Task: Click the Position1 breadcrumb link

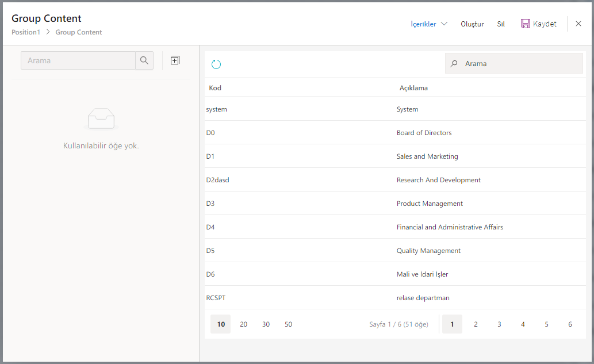Action: pos(26,32)
